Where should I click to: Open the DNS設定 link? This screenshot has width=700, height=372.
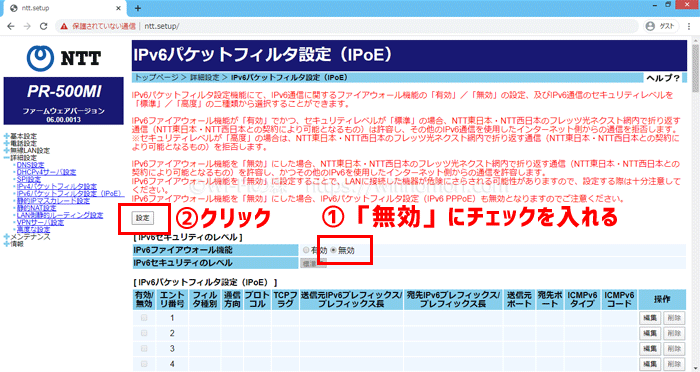[x=30, y=165]
